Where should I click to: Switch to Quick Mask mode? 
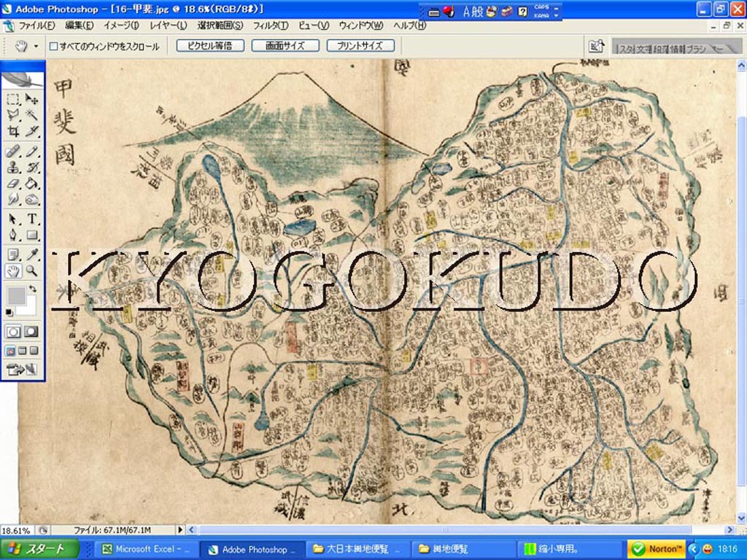tap(31, 332)
